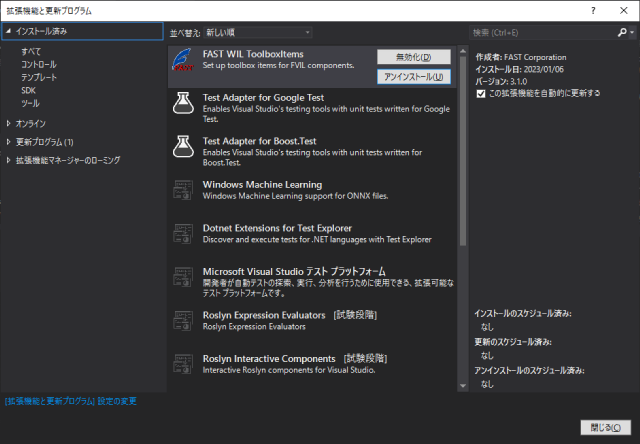Click the extension list scrollbar thumb
The height and width of the screenshot is (444, 640).
[462, 151]
